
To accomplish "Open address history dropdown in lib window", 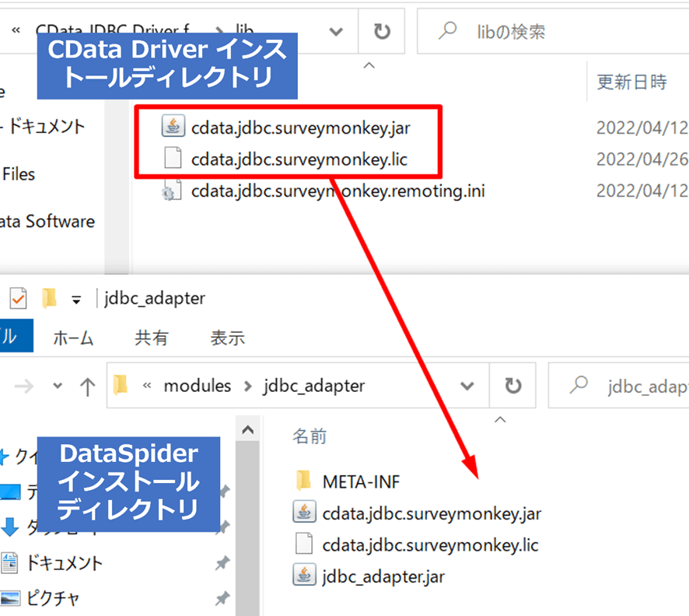I will click(x=336, y=32).
